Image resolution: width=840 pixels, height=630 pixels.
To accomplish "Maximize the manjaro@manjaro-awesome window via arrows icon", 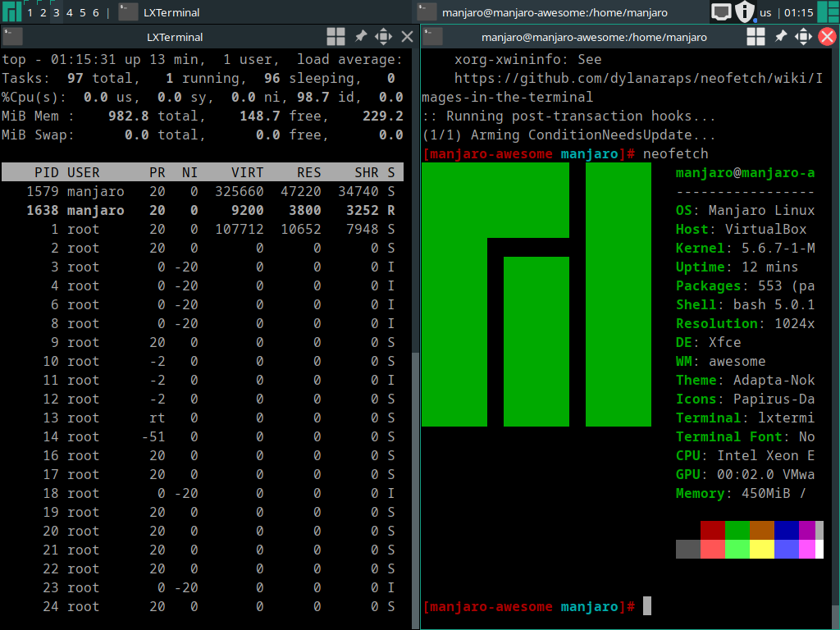I will tap(804, 36).
